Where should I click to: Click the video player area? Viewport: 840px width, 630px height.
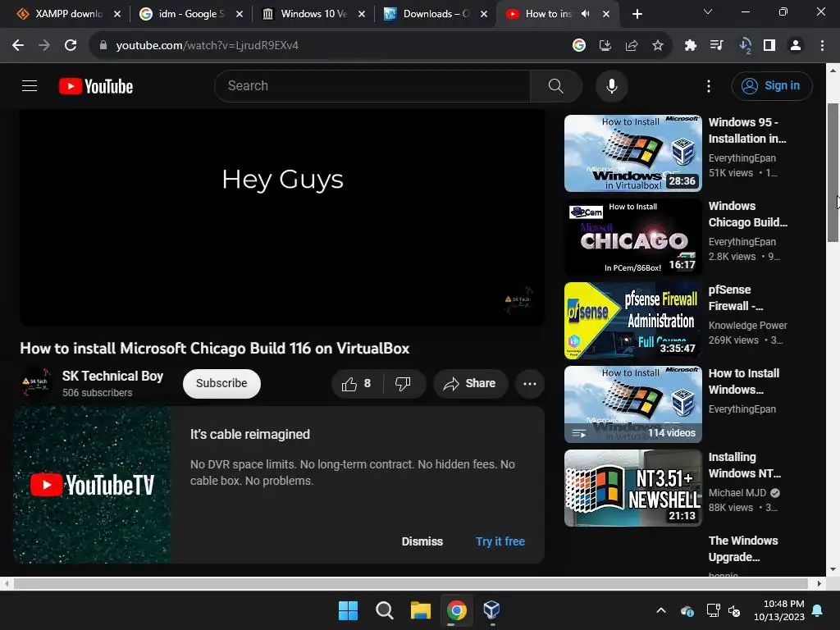tap(282, 217)
